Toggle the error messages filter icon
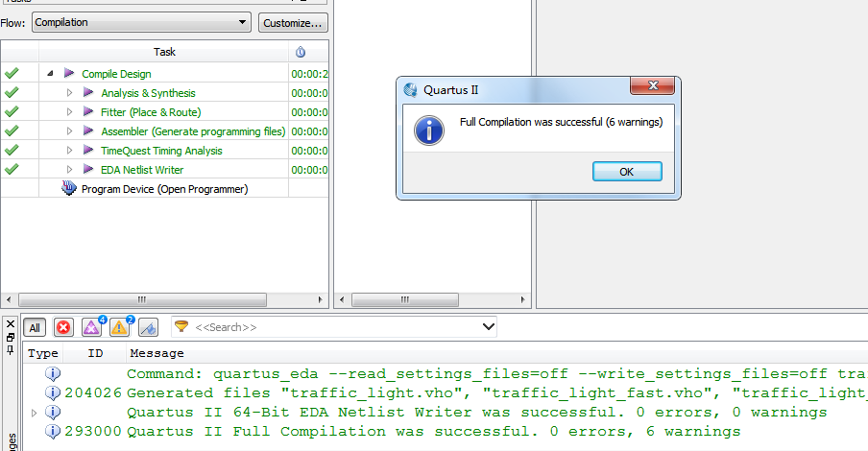 pos(63,327)
